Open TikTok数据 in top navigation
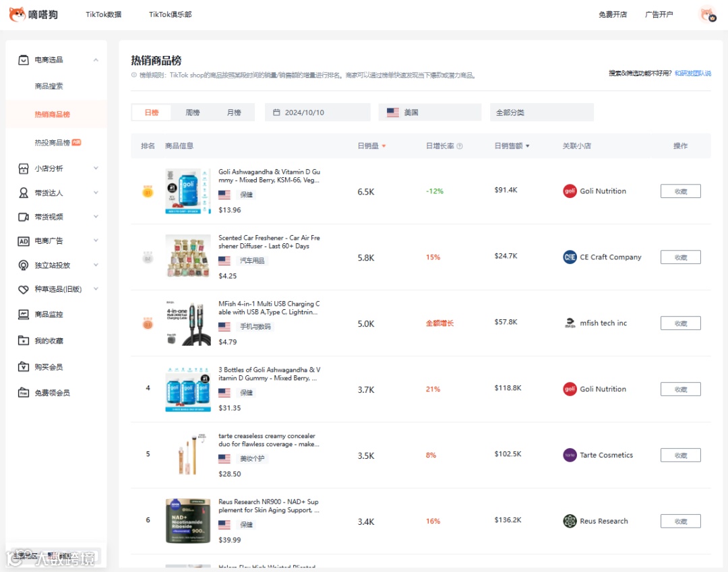 [x=104, y=14]
